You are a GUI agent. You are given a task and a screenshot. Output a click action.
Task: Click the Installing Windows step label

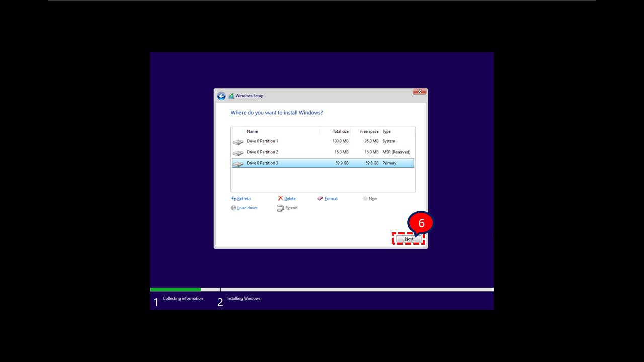click(x=244, y=299)
